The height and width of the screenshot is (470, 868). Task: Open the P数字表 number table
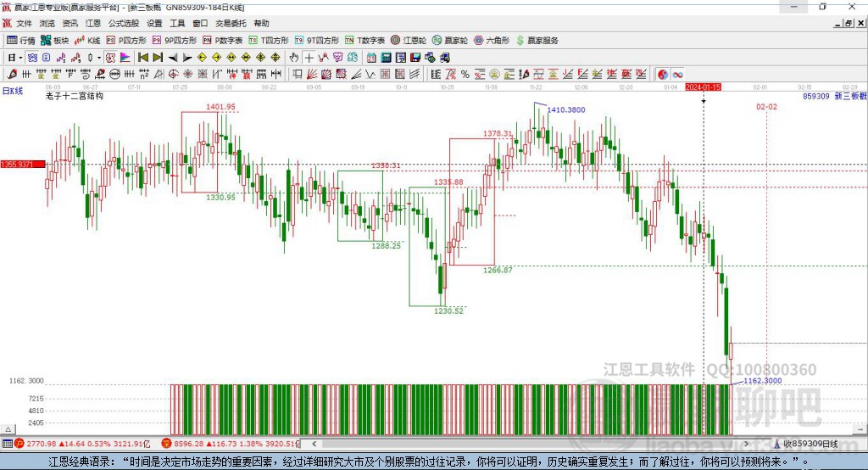223,41
